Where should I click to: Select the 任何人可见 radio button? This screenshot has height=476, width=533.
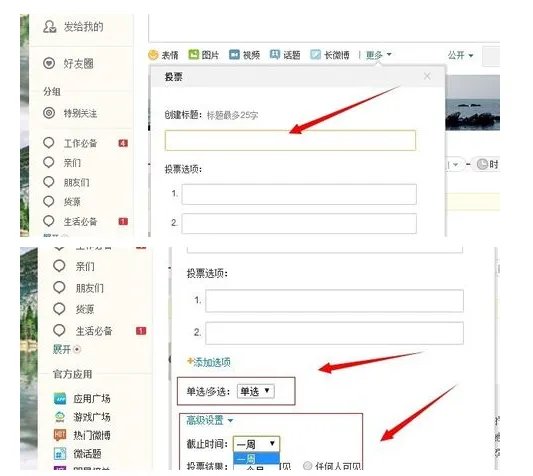[307, 465]
